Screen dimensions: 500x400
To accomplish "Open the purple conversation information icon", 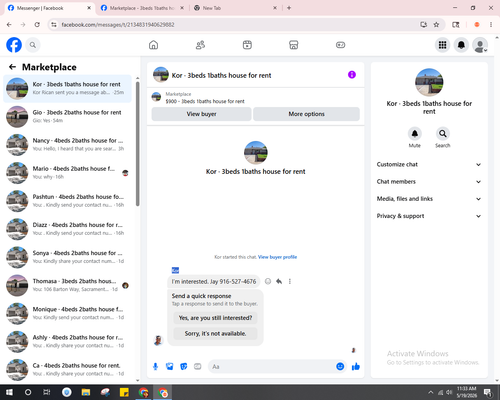I will click(352, 75).
